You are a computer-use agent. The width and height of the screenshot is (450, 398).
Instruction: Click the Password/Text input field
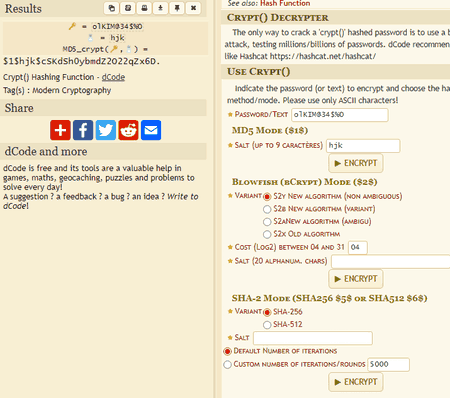[x=340, y=115]
